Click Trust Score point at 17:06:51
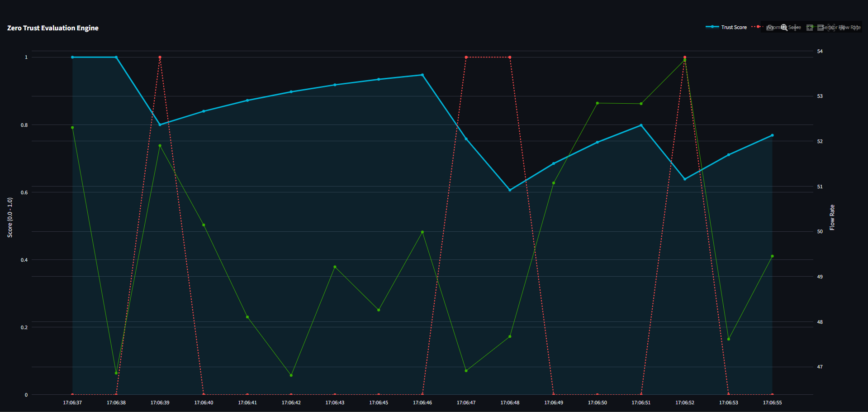Image resolution: width=868 pixels, height=412 pixels. pos(641,125)
